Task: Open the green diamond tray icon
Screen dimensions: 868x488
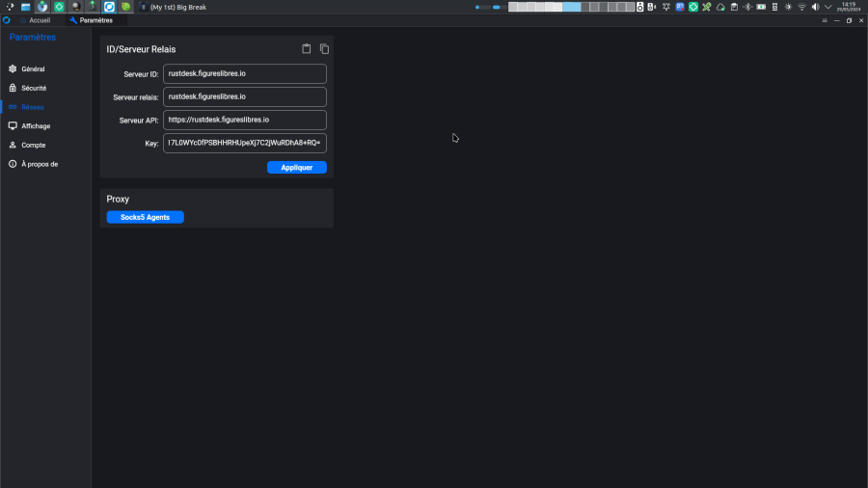Action: (693, 7)
